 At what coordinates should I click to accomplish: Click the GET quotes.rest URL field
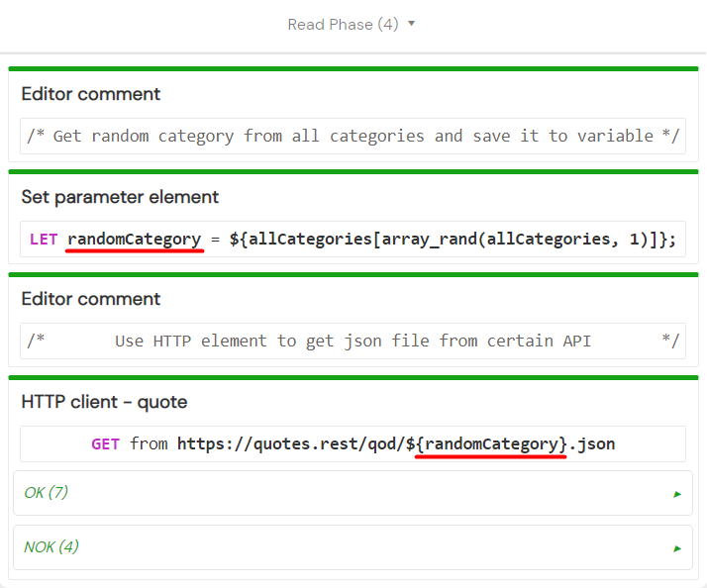353,443
